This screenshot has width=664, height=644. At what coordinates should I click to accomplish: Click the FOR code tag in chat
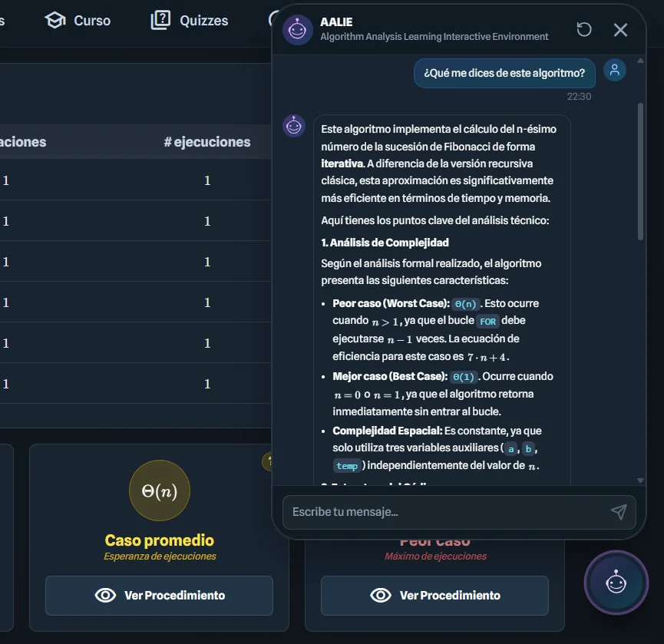pos(488,322)
